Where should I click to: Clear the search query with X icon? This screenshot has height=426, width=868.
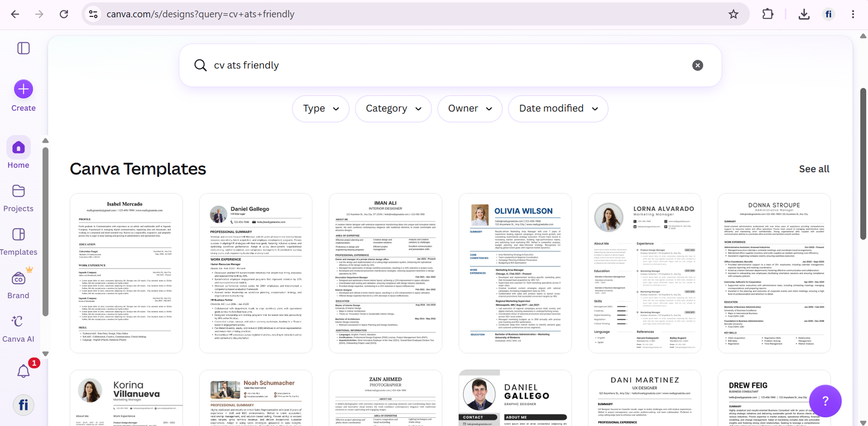(698, 65)
